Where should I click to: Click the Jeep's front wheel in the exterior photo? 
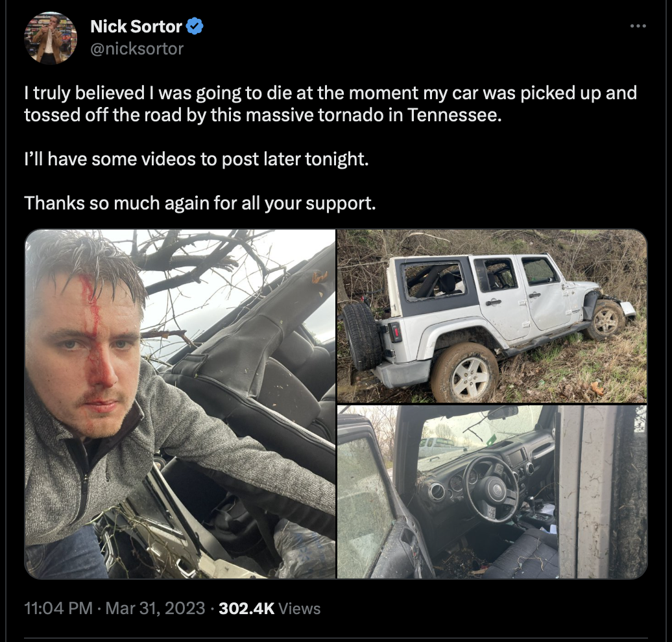point(606,320)
